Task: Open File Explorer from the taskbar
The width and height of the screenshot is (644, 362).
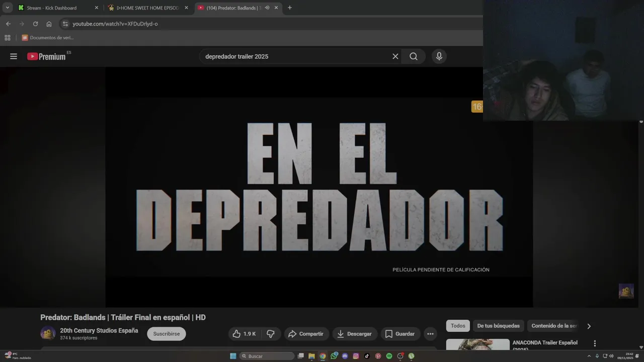Action: pos(311,356)
